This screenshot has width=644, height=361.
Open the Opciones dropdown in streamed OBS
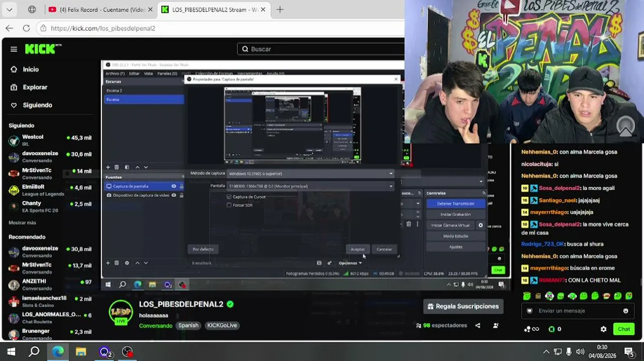pos(350,263)
